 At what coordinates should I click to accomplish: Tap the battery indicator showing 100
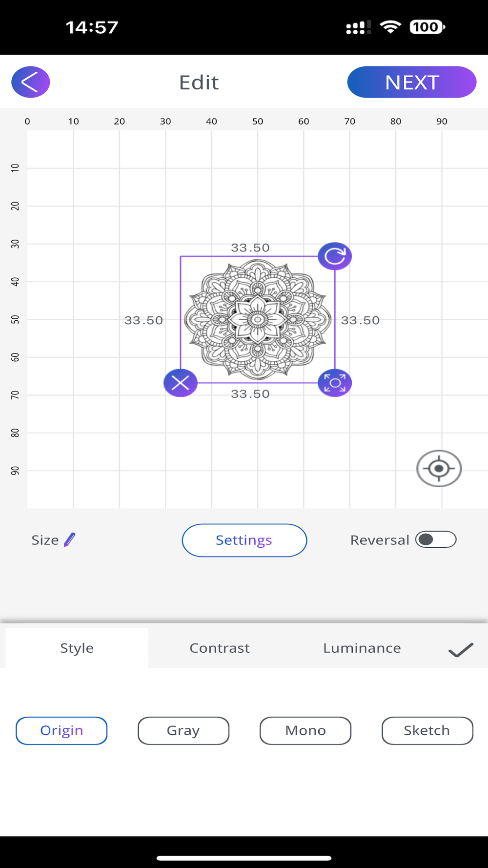pos(427,27)
